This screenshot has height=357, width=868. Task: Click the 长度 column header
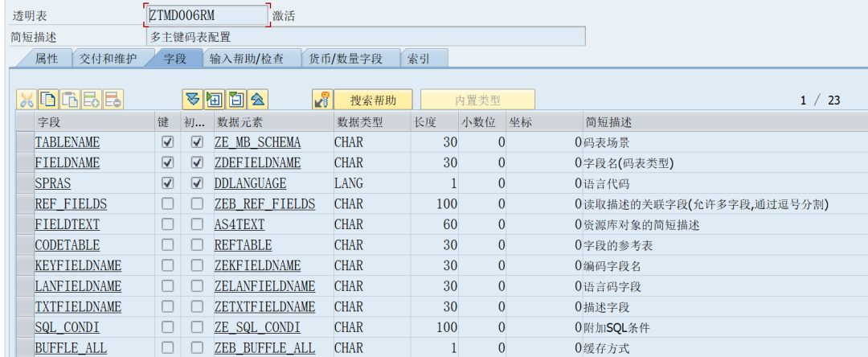tap(435, 121)
